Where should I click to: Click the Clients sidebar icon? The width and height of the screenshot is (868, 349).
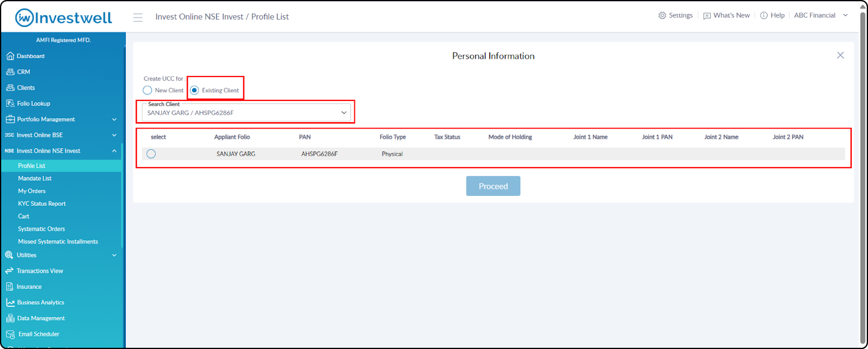pos(10,87)
